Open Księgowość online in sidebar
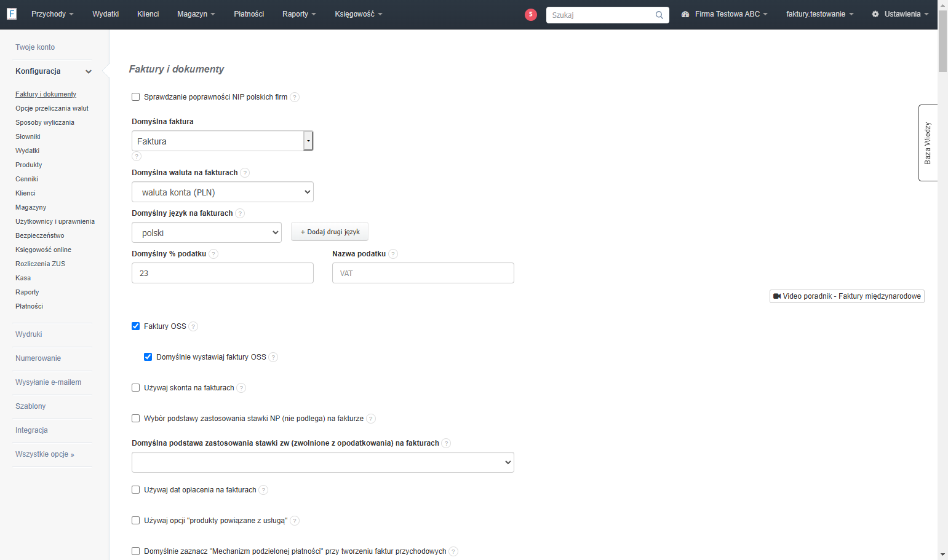Screen dimensions: 948x560 point(44,250)
